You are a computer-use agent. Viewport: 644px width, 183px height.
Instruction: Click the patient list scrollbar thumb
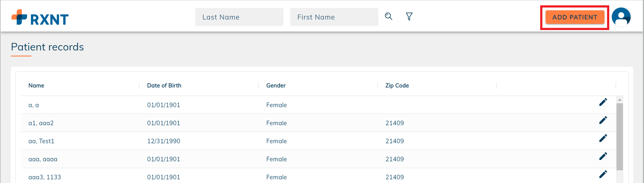620,137
